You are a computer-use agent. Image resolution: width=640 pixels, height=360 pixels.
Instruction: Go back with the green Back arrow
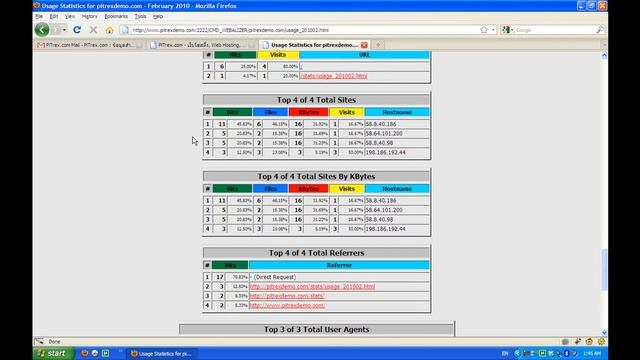coord(42,29)
